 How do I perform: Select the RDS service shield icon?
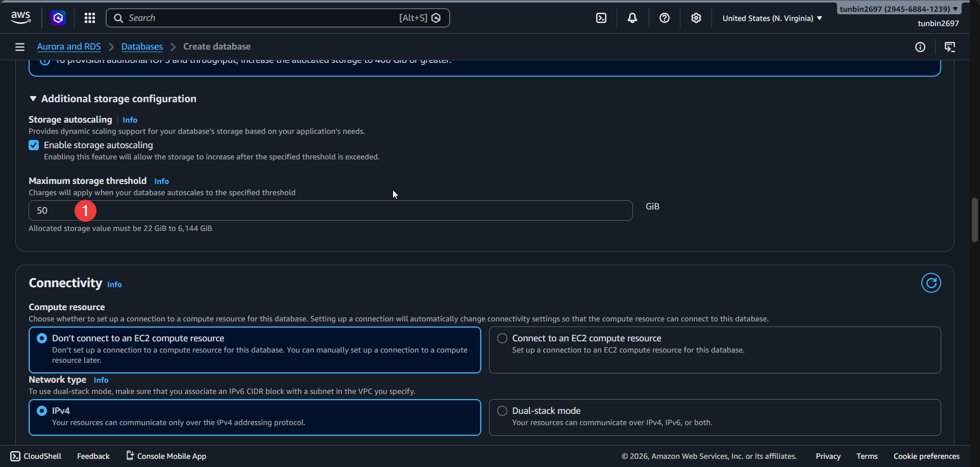point(58,17)
